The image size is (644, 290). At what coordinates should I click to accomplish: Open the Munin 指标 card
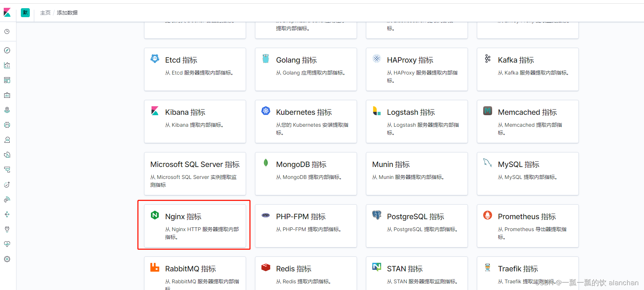[x=417, y=174]
